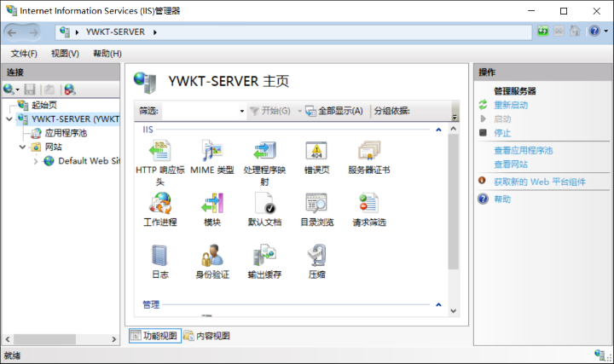Screen dimensions: 614x364
Task: Click the help question mark icon in address bar
Action: (594, 31)
